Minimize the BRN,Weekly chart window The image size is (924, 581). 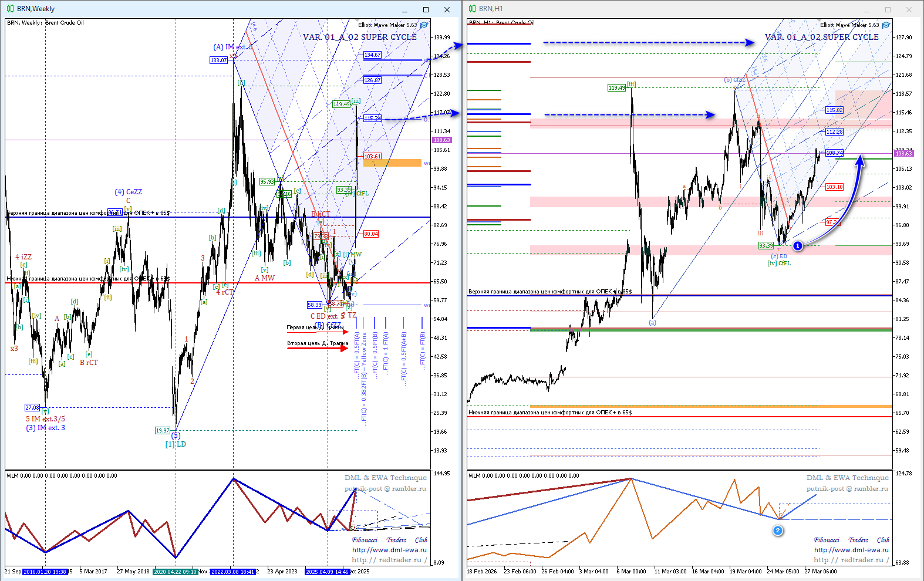click(x=404, y=9)
